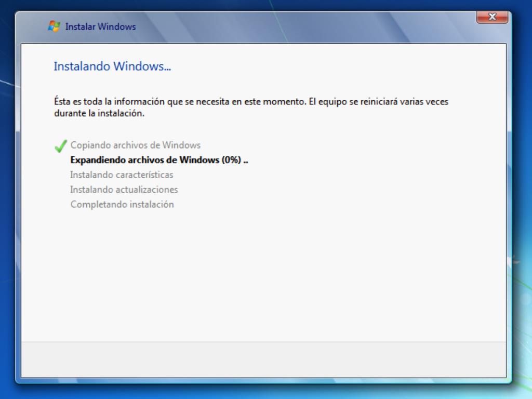Click the "Instalando Windows..." heading
The height and width of the screenshot is (399, 532).
[112, 66]
